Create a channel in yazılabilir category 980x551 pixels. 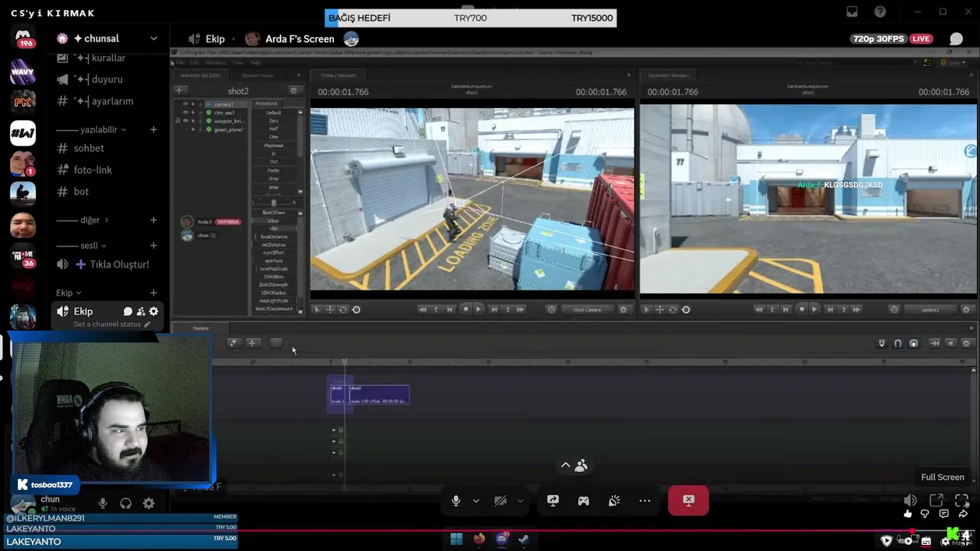tap(153, 129)
